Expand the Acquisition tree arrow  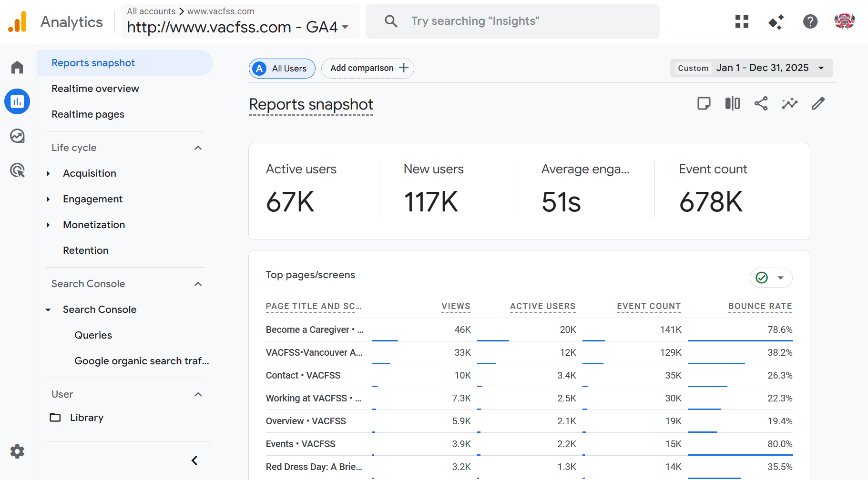48,174
